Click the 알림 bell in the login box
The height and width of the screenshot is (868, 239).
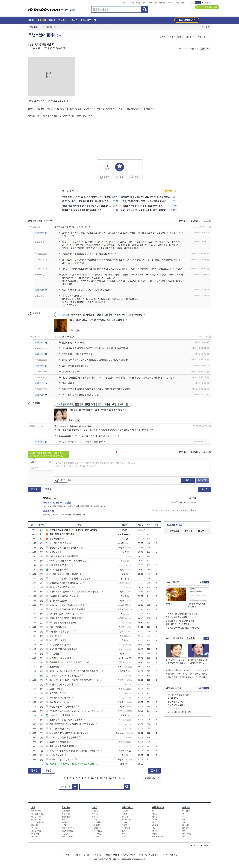click(201, 531)
